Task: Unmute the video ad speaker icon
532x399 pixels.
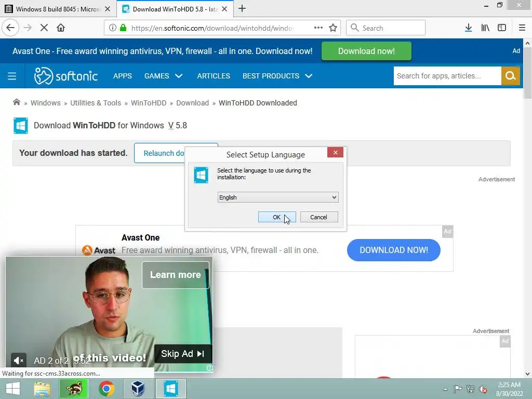Action: (x=18, y=361)
